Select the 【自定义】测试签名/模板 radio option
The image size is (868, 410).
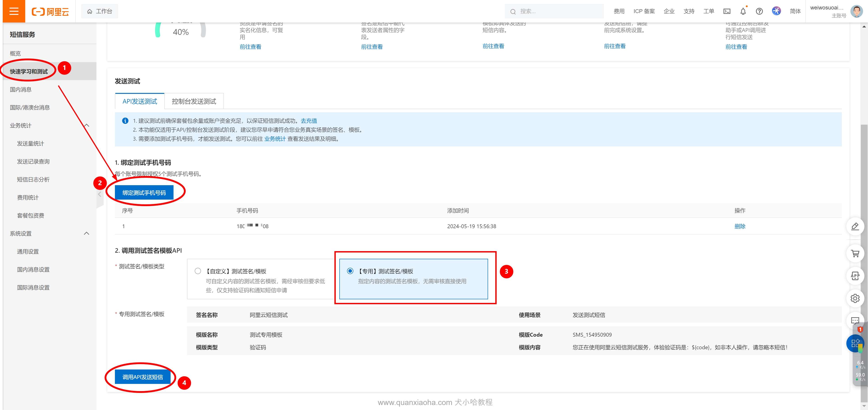pyautogui.click(x=198, y=271)
